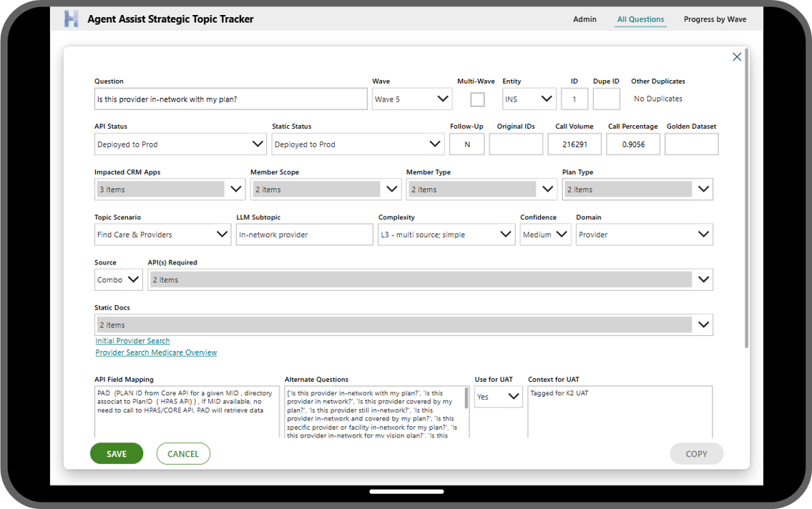Close the question detail dialog
812x509 pixels.
pyautogui.click(x=736, y=57)
